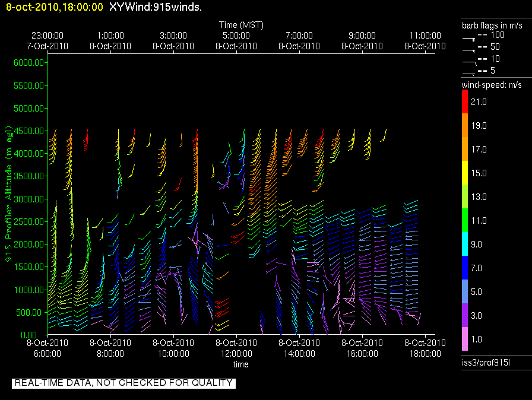
Task: Select the yellow-green 13.0 color band
Action: [x=465, y=196]
